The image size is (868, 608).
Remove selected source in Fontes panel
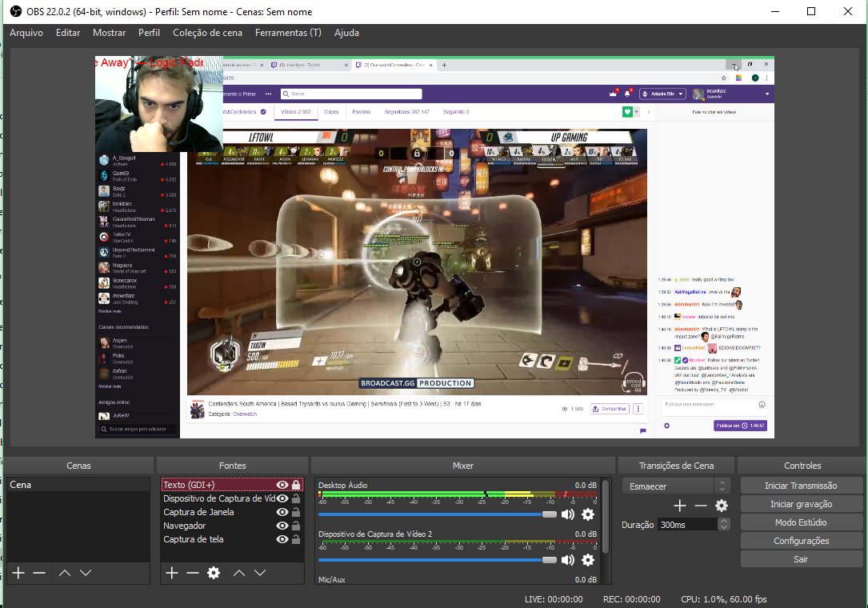point(192,573)
